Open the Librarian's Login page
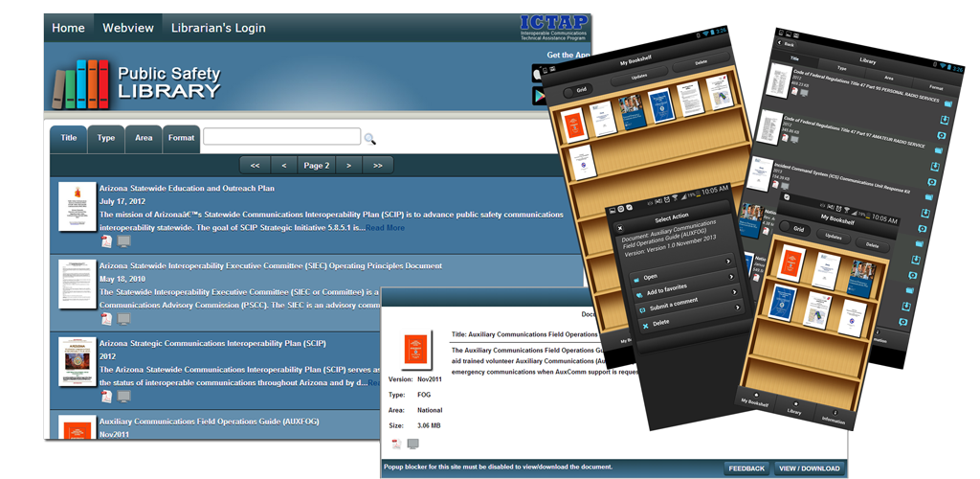Viewport: 980px width, 479px height. tap(218, 28)
